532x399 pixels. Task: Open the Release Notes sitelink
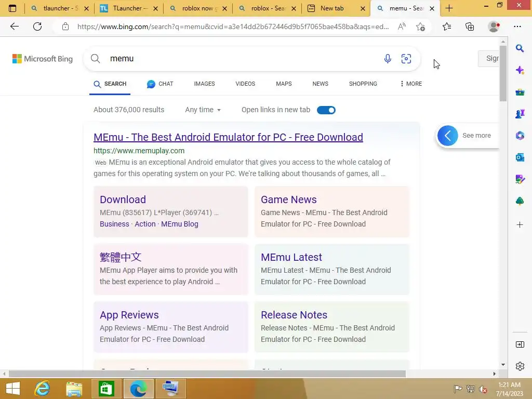coord(294,315)
